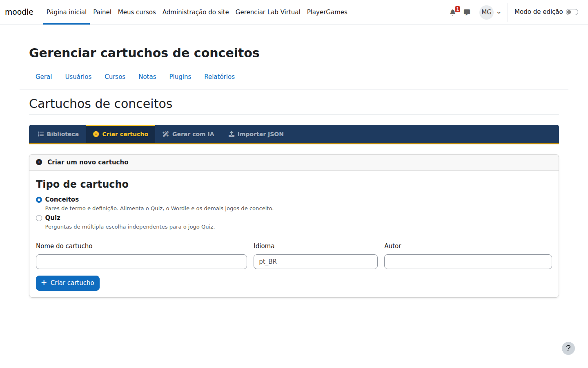Click the blue Criar cartucho button
The width and height of the screenshot is (588, 368).
(68, 283)
